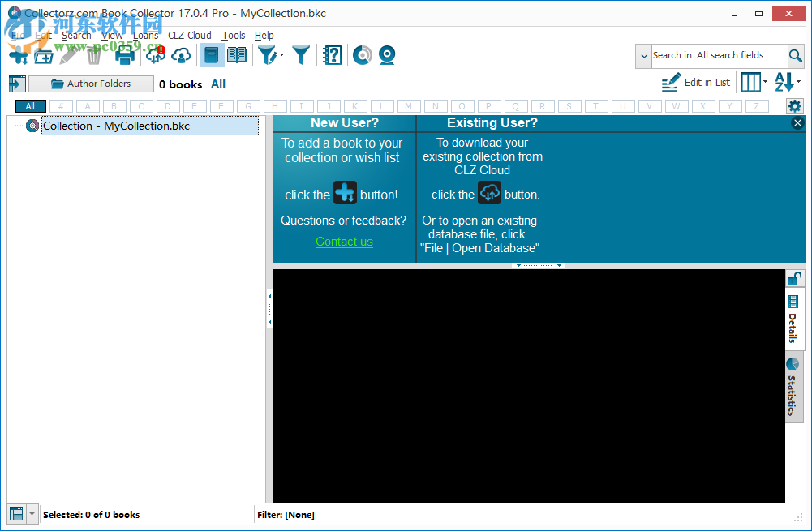Switch to open book view icon

pos(237,55)
